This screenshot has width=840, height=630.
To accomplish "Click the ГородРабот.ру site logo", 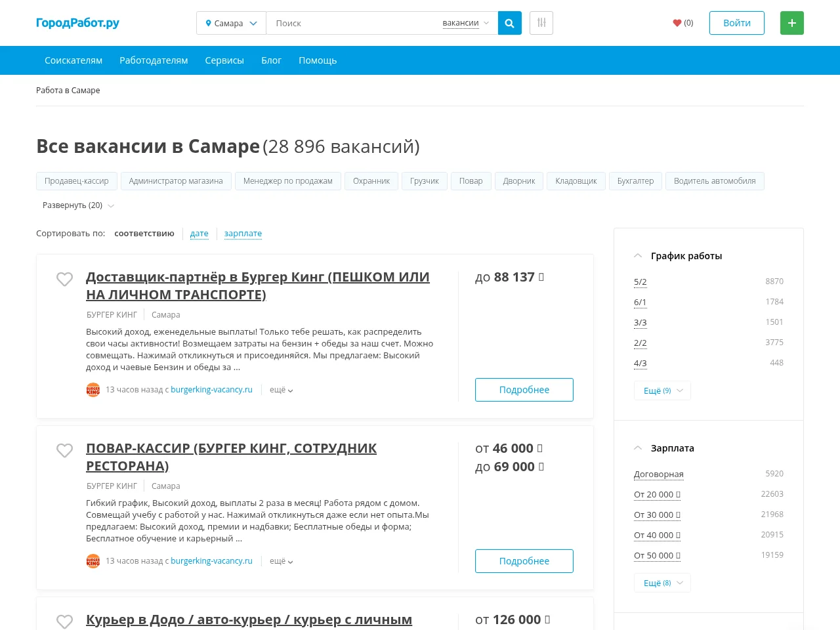I will 77,23.
